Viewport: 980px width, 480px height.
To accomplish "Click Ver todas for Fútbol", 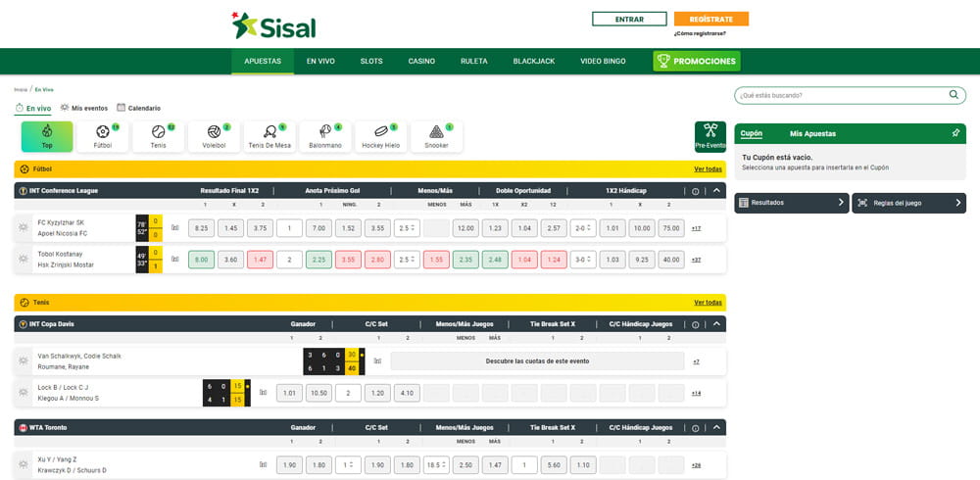I will (709, 169).
